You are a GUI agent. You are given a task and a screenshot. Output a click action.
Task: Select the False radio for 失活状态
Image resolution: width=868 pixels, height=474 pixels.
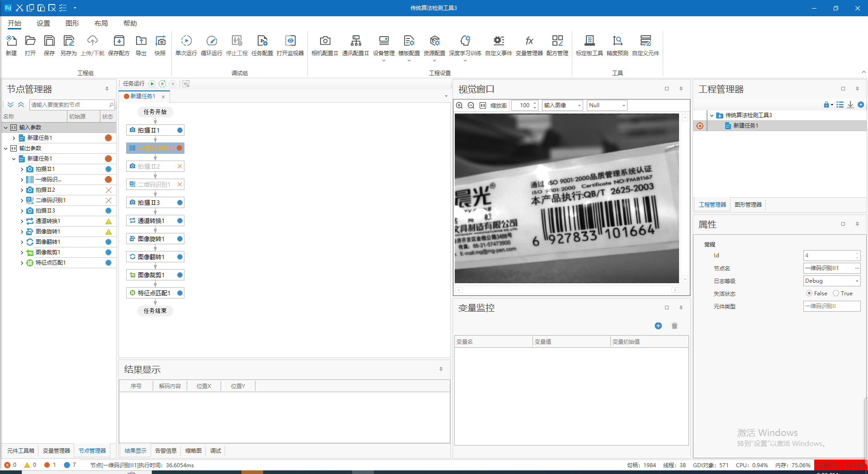point(809,294)
